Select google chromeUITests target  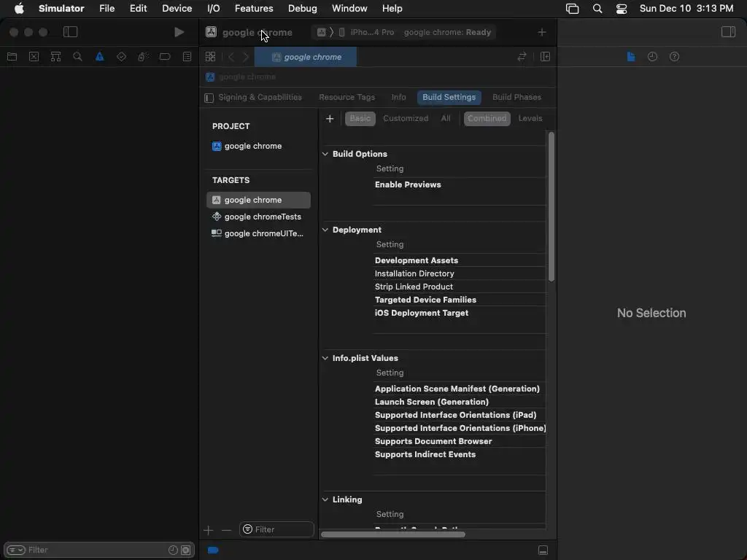coord(258,233)
